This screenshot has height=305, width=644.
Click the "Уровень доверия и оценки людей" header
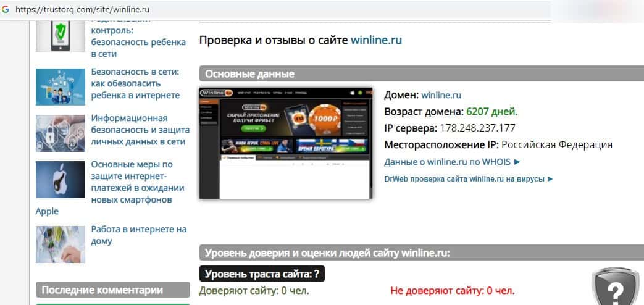(x=421, y=253)
